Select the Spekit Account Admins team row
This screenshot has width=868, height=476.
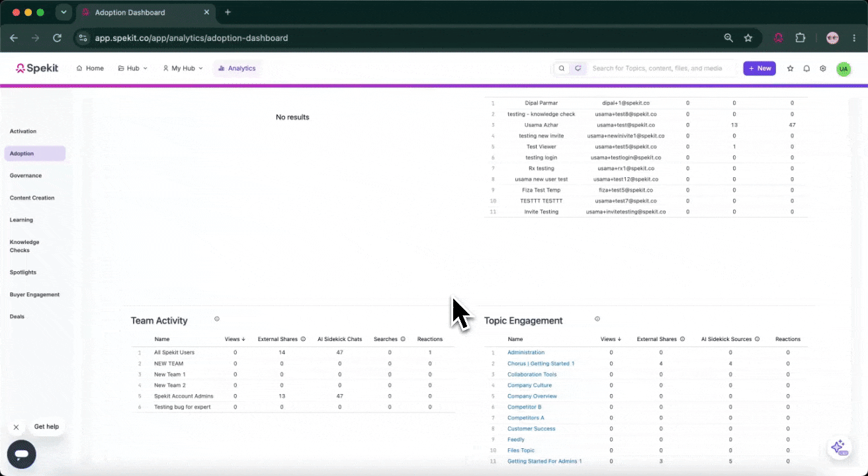click(292, 396)
